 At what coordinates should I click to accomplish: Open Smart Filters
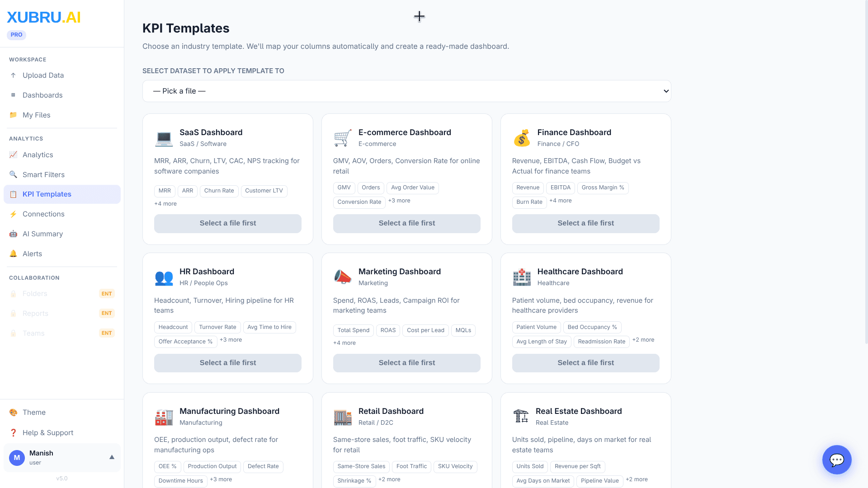(x=62, y=175)
